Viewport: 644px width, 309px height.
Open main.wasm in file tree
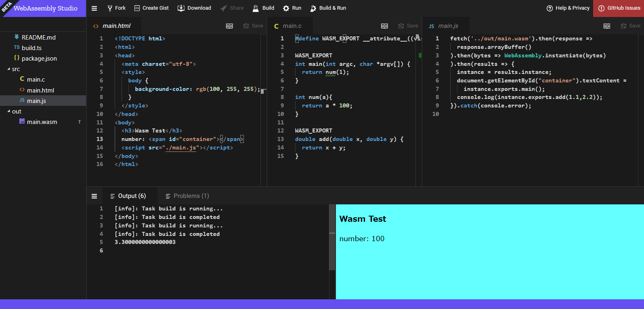coord(42,122)
